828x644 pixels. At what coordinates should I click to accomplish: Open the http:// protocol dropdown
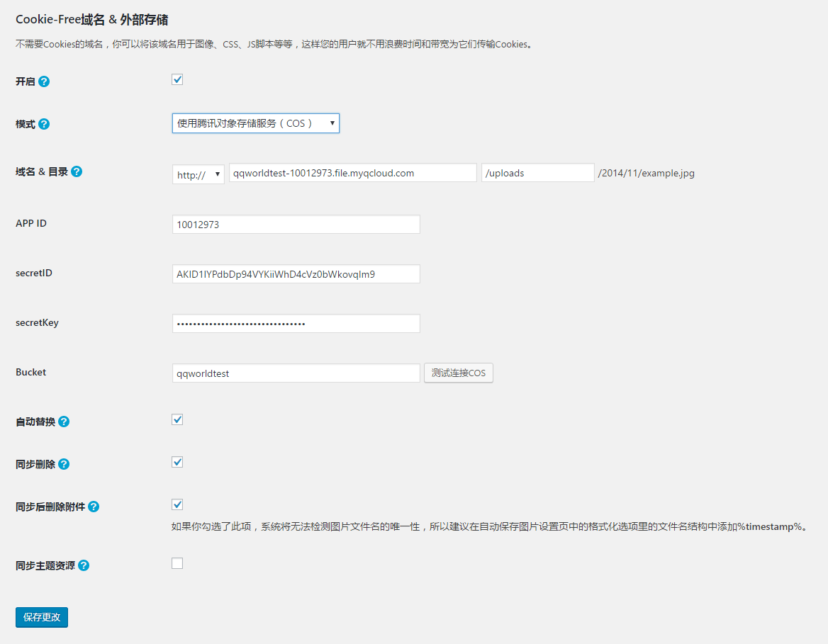(198, 174)
